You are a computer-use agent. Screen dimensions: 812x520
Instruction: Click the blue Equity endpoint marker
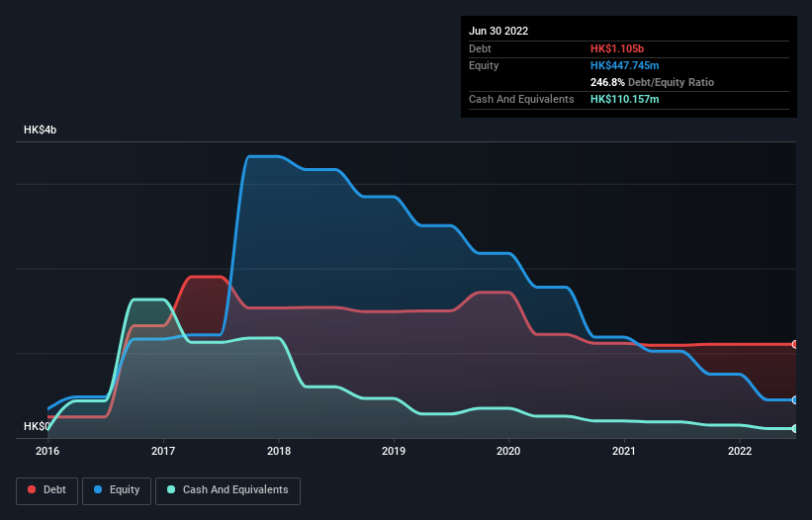tap(795, 400)
